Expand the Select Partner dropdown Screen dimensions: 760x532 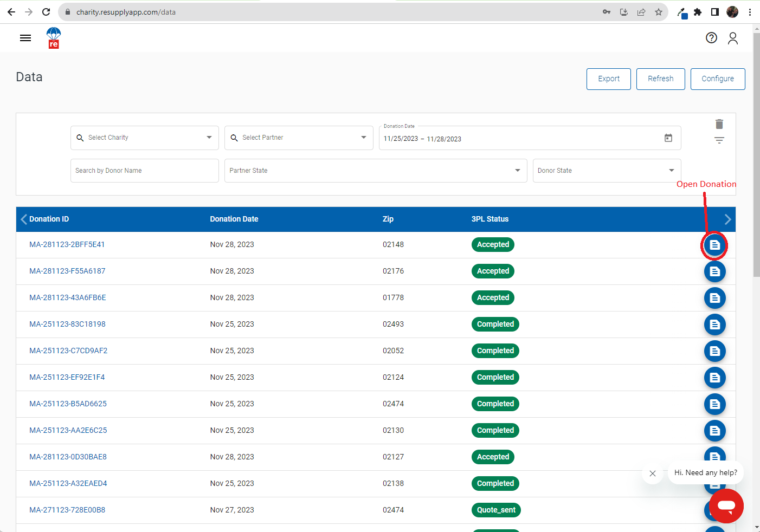point(299,138)
